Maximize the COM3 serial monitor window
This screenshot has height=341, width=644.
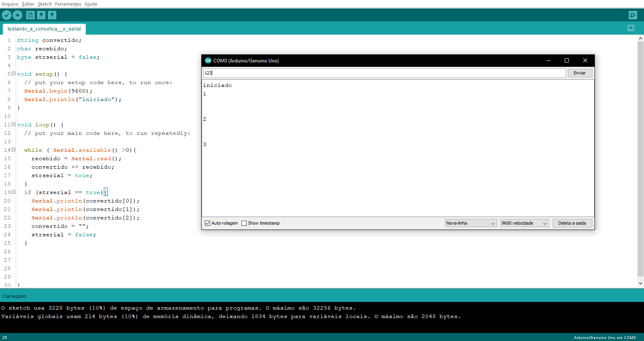[x=567, y=60]
